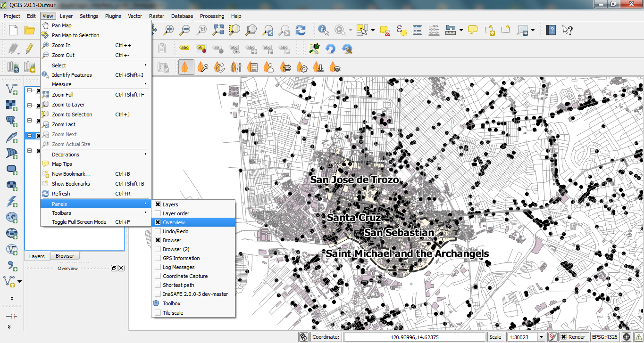This screenshot has height=343, width=644.
Task: Click the Zoom Out magnifier in the toolbar
Action: coord(185,30)
